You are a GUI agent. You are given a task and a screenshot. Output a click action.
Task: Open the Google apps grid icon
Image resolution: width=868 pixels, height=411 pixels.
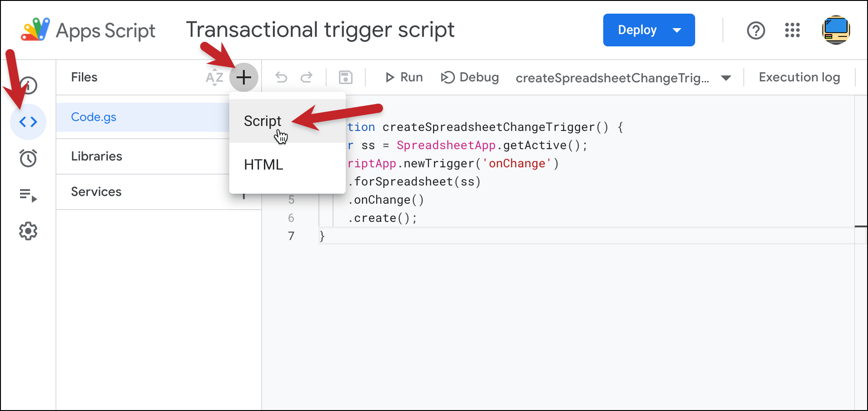792,30
